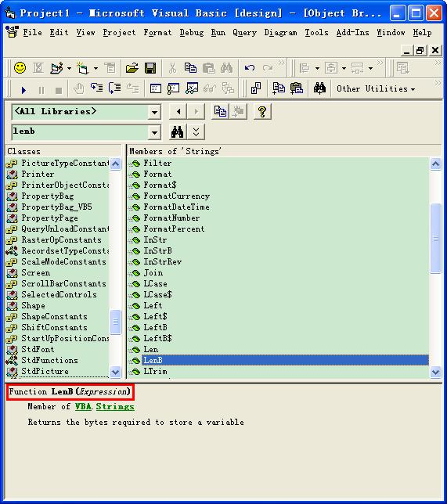Image resolution: width=447 pixels, height=504 pixels.
Task: Select the StdFunctions class
Action: coord(49,360)
